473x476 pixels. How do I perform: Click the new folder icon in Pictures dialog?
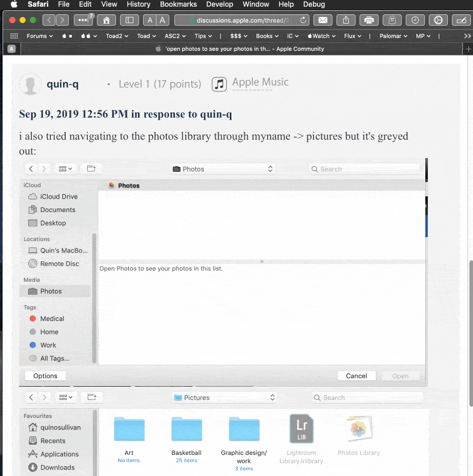pyautogui.click(x=92, y=397)
